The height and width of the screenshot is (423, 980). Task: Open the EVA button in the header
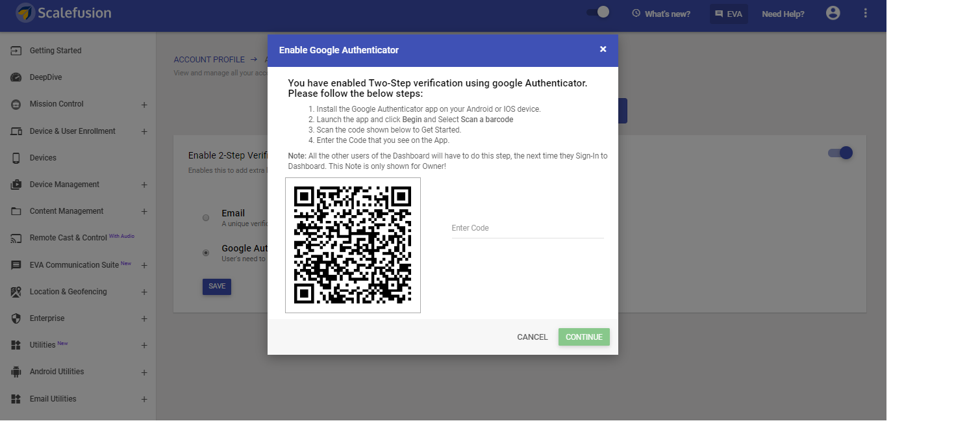[729, 14]
